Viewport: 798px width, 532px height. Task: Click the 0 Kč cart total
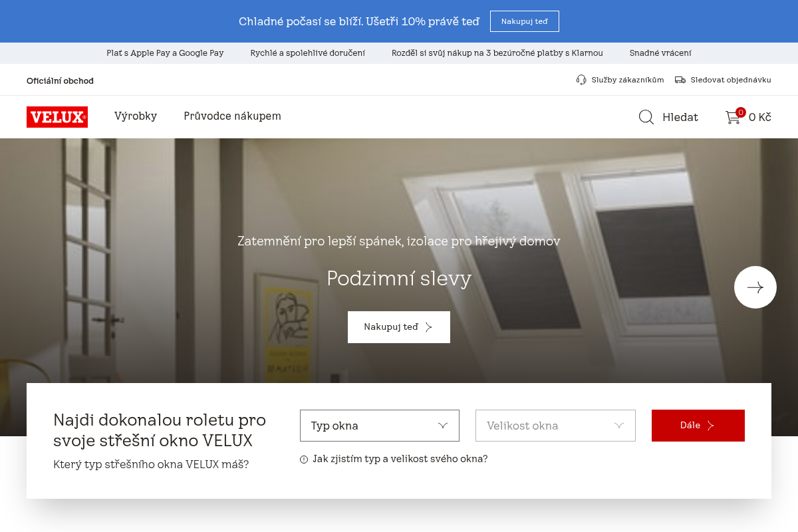click(x=760, y=118)
